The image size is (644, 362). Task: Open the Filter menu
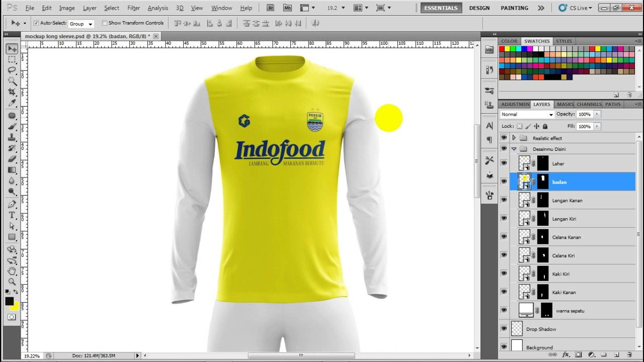click(133, 8)
